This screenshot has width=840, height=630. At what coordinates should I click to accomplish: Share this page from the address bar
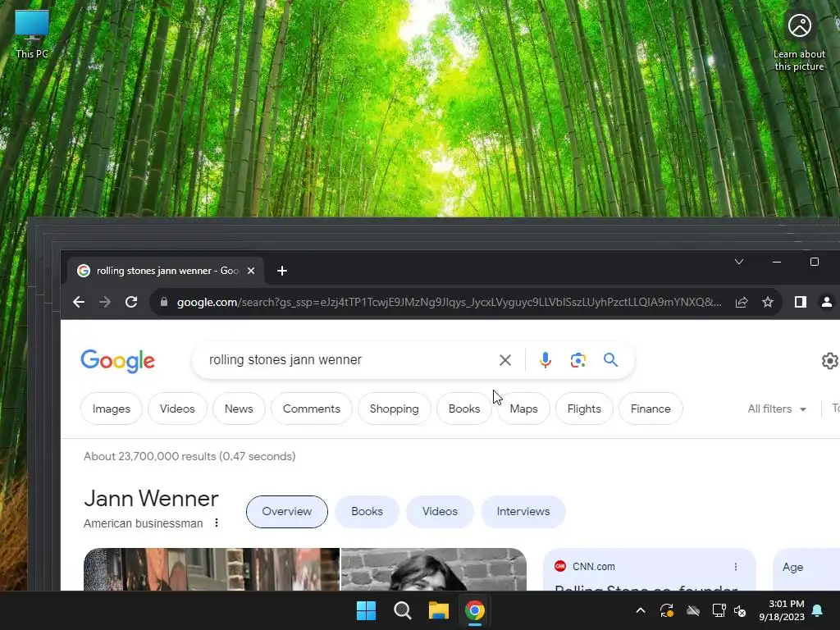[742, 302]
